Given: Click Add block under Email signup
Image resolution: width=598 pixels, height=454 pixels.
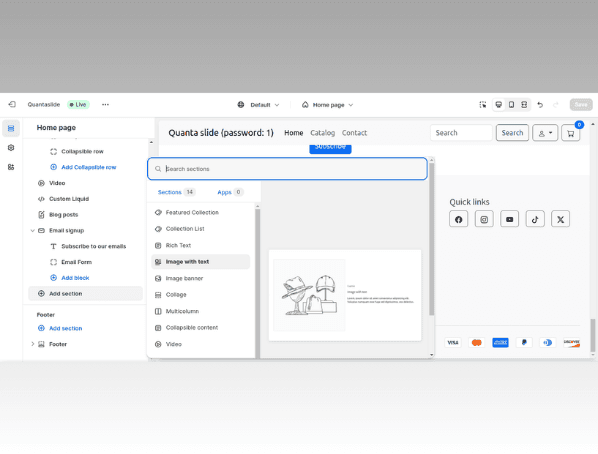Looking at the screenshot, I should click(75, 278).
